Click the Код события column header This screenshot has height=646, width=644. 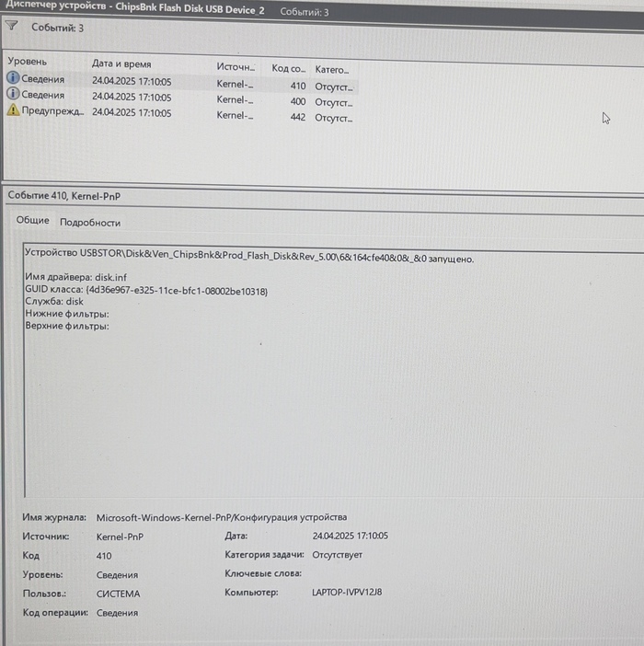288,68
